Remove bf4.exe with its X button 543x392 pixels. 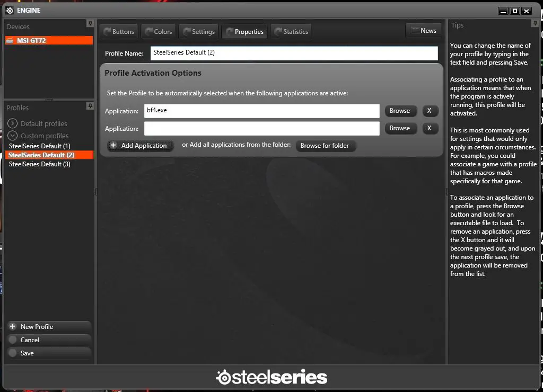pos(430,111)
